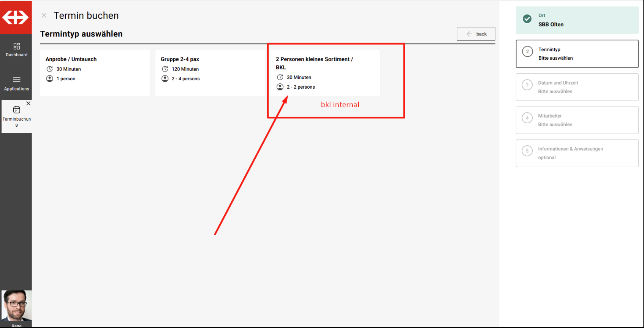Open step 5 Informationen & Anweisungen

pos(577,153)
